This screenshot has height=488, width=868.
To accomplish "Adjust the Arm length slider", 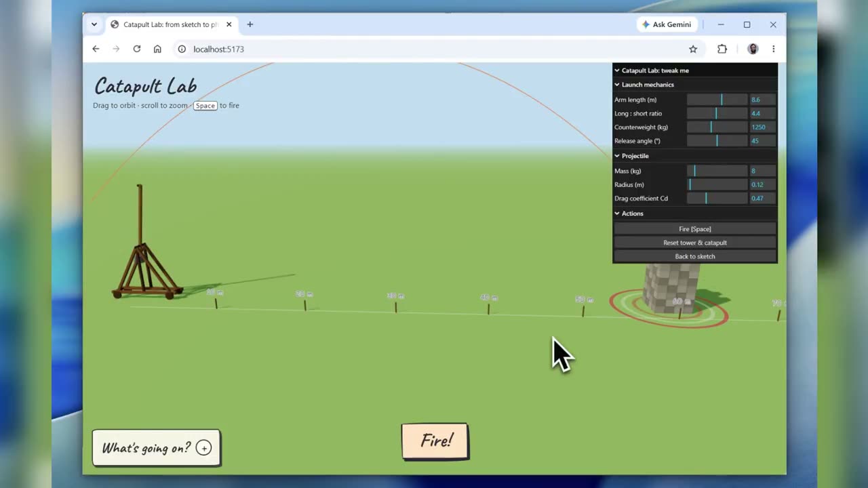I will tap(717, 100).
